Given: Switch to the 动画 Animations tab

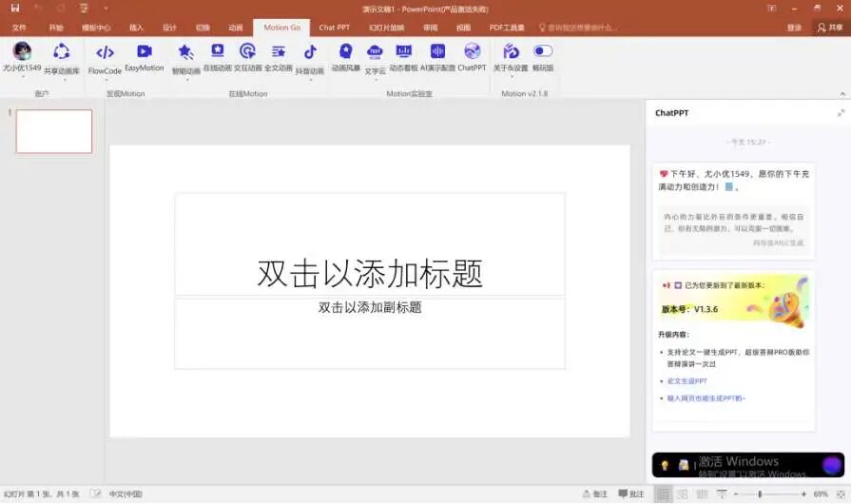Looking at the screenshot, I should coord(236,28).
